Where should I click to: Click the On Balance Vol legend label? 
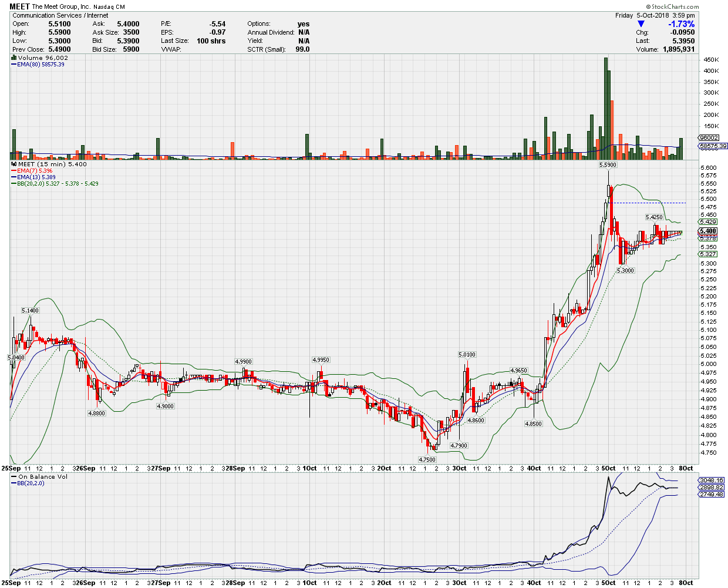pyautogui.click(x=39, y=476)
